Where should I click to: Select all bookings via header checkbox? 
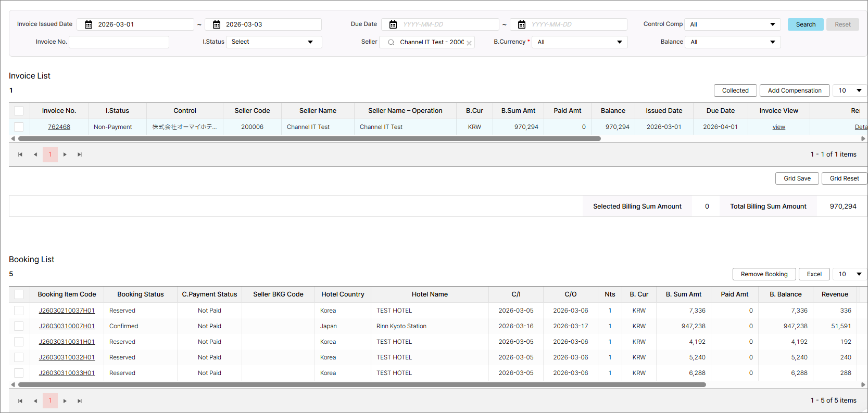(x=19, y=294)
